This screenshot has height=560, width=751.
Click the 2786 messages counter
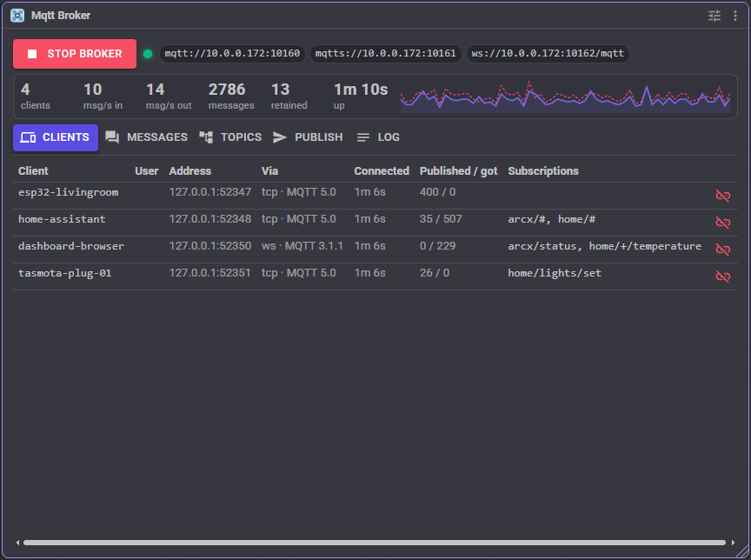231,97
